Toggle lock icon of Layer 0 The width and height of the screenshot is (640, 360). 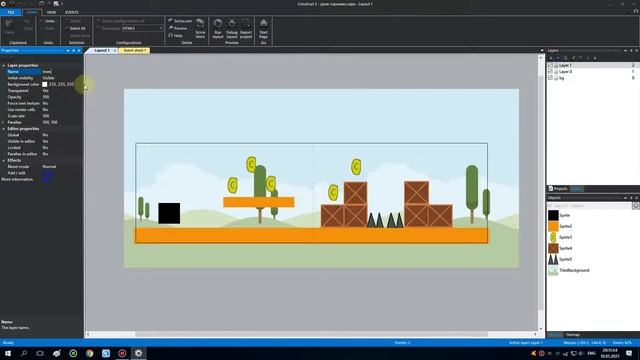[x=556, y=71]
